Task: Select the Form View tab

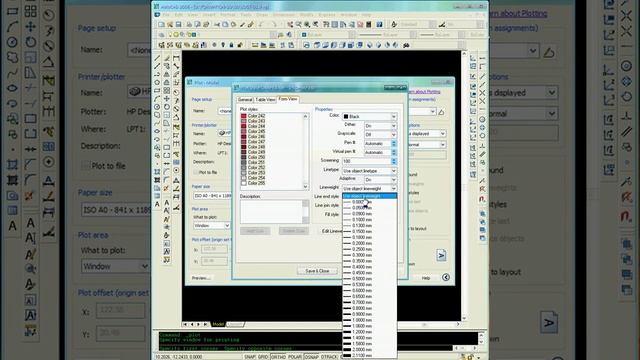Action: tap(288, 99)
